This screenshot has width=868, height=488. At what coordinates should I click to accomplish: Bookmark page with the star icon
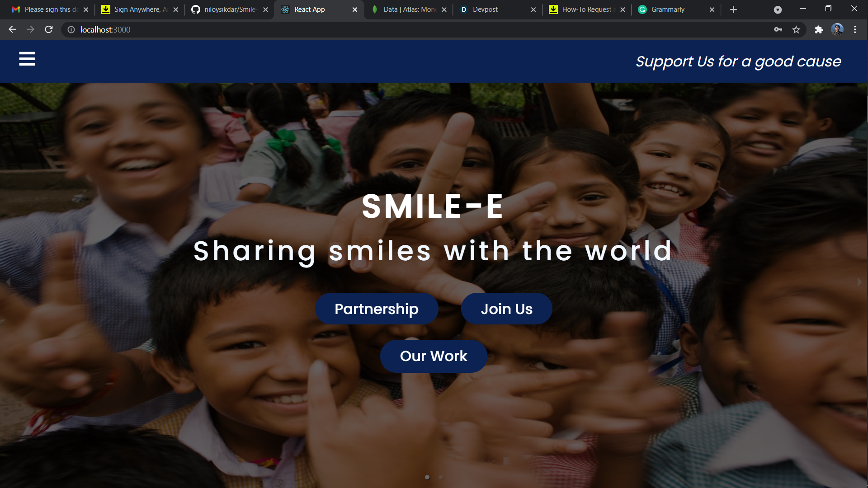(x=796, y=29)
